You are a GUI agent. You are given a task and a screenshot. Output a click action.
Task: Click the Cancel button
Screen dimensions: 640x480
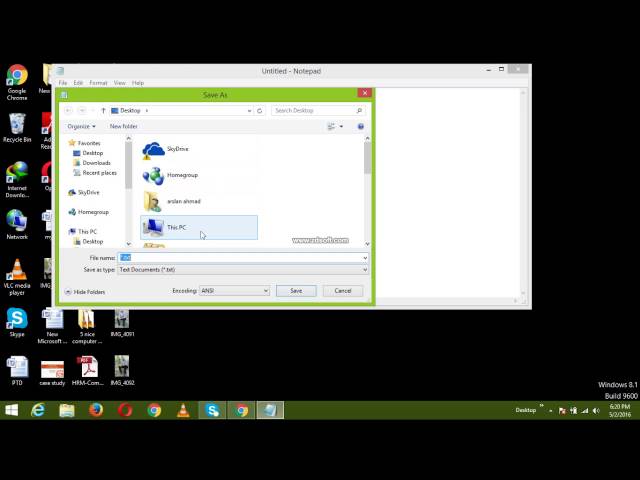(x=343, y=291)
